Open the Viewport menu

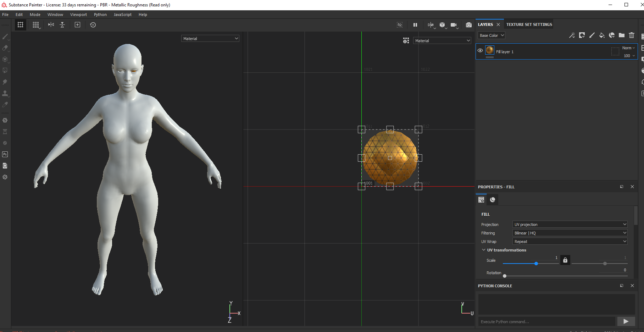pyautogui.click(x=78, y=15)
